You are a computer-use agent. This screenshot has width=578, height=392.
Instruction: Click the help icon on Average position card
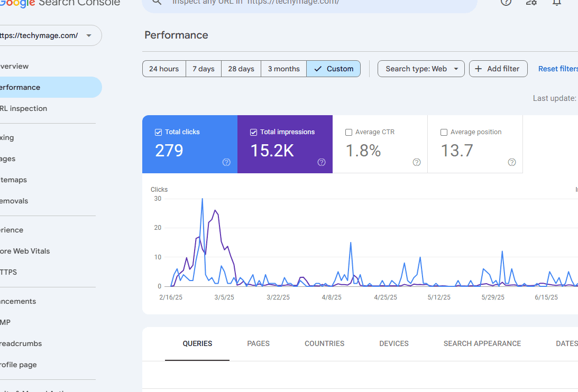point(512,162)
